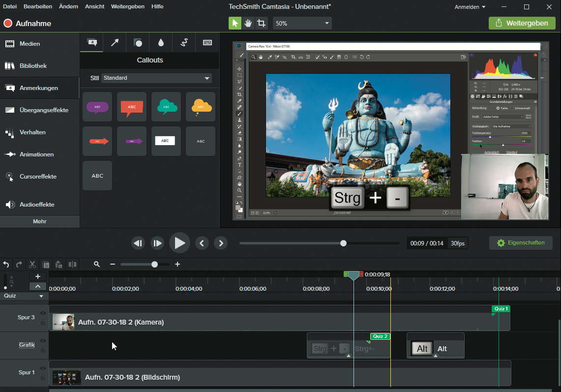Undo the last action with arrow icon

[6, 265]
